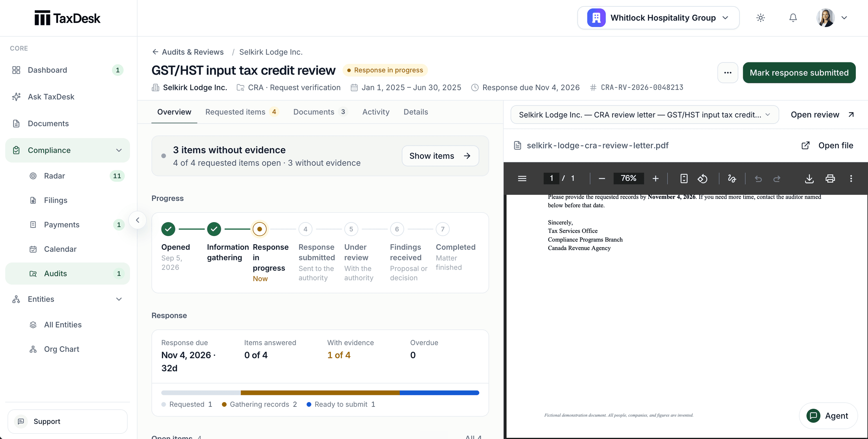
Task: Click Mark response submitted
Action: coord(799,73)
